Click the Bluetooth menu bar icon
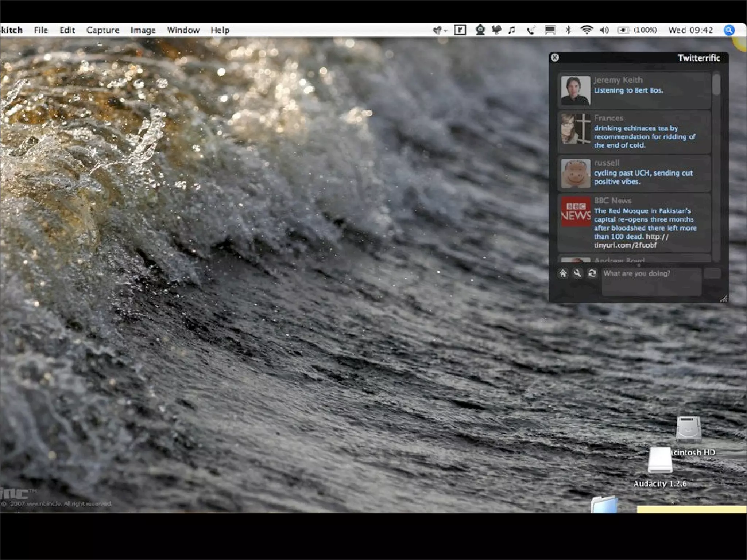The height and width of the screenshot is (560, 747). pos(568,30)
